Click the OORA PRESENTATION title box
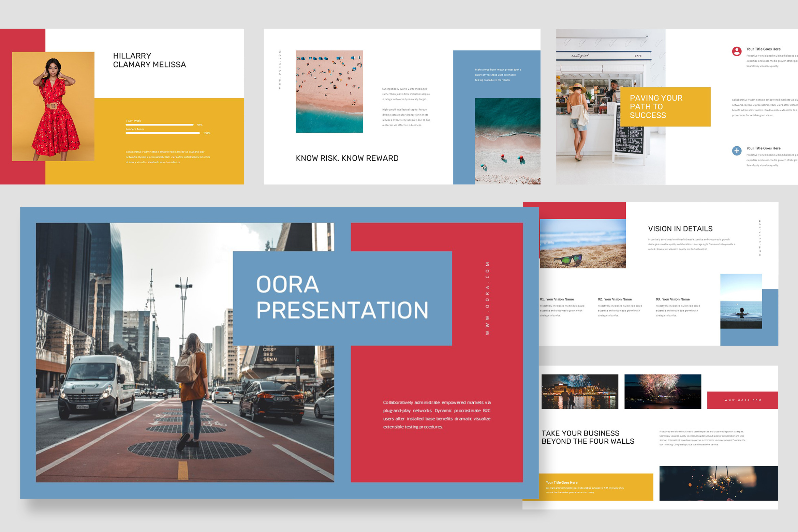Screen dimensions: 798x532 (x=342, y=298)
